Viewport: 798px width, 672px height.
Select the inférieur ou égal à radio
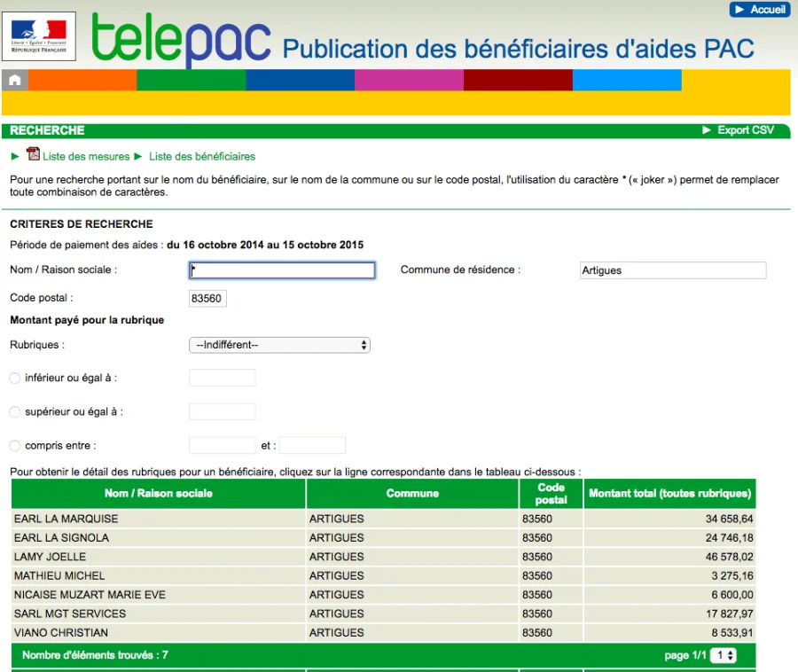(x=15, y=378)
